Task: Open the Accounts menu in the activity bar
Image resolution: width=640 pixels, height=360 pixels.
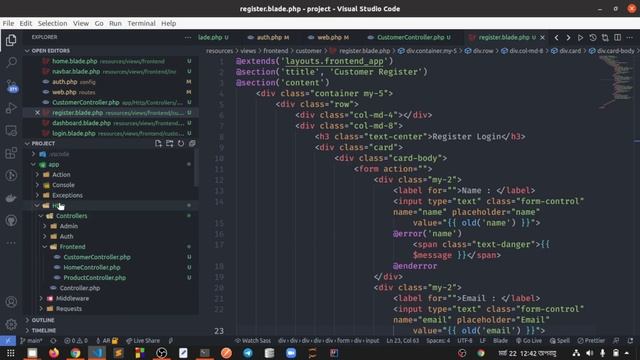Action: [x=11, y=302]
